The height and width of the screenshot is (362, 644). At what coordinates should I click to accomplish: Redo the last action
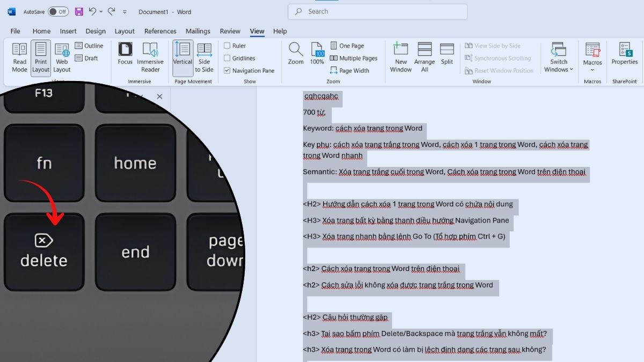click(x=111, y=11)
